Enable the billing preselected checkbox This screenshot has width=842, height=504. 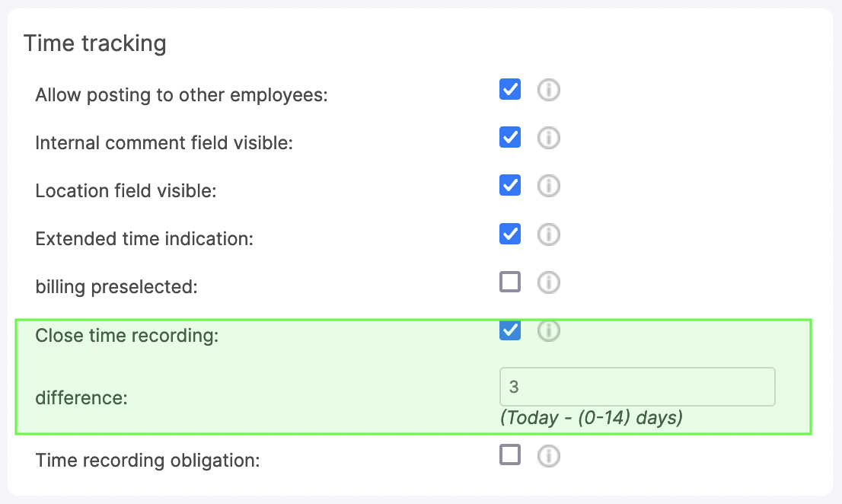[509, 282]
